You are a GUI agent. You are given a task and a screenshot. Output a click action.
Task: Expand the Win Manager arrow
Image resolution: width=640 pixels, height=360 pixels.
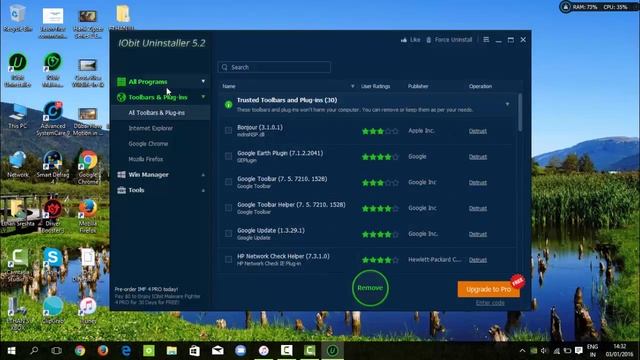[203, 175]
